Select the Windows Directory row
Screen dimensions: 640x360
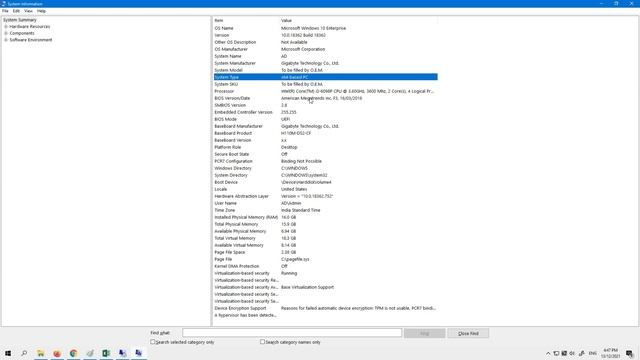coord(325,168)
